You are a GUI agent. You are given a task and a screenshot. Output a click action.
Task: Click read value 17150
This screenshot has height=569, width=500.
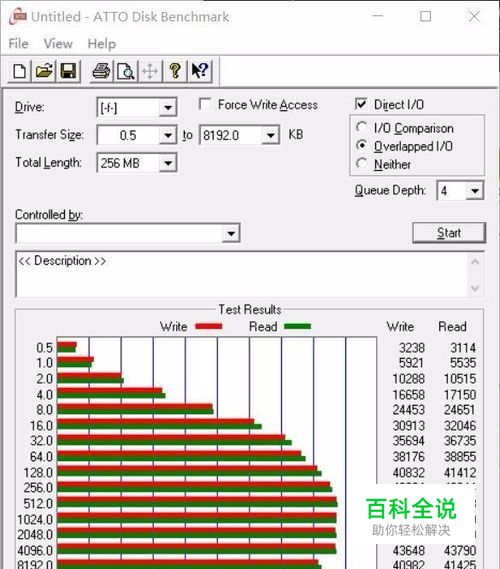click(x=460, y=394)
